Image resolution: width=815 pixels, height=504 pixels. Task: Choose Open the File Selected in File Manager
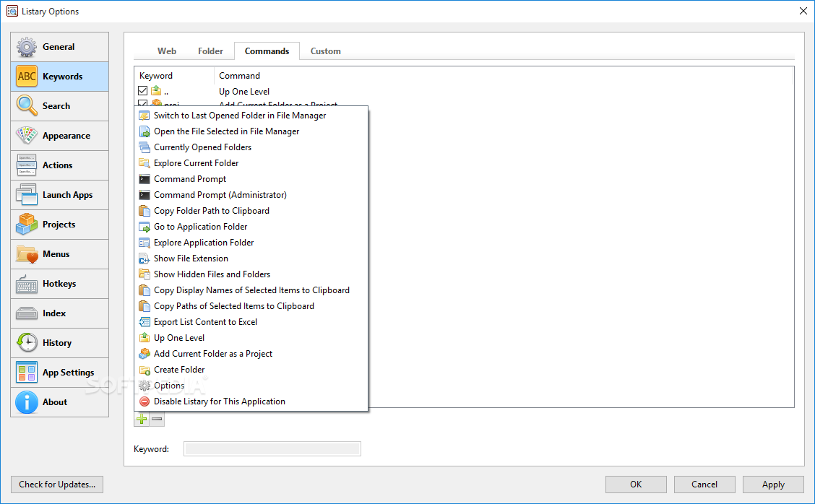click(251, 131)
